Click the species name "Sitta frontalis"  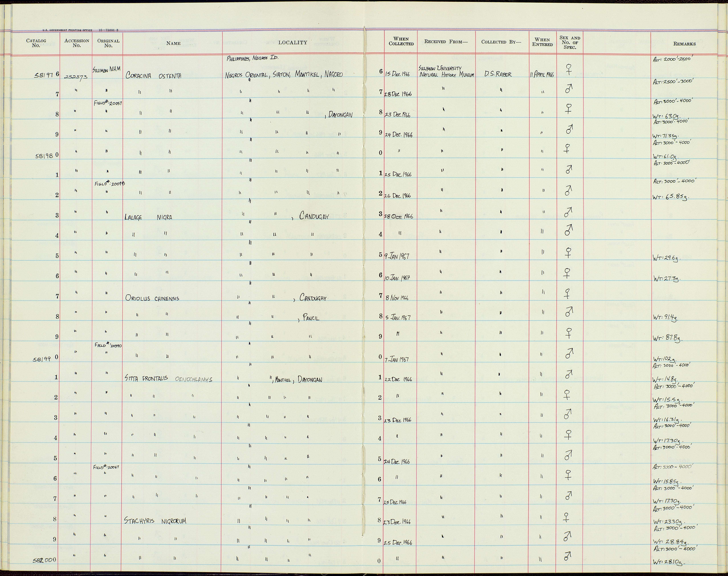146,379
